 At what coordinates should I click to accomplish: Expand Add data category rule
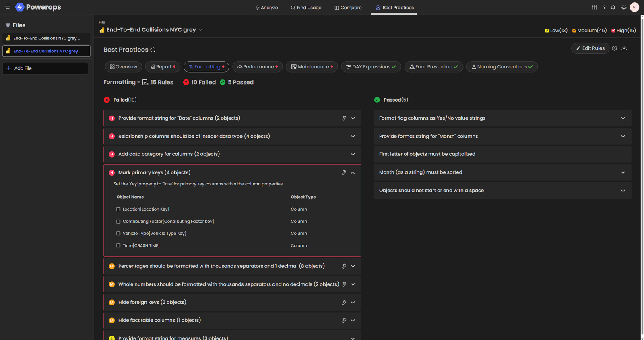353,154
